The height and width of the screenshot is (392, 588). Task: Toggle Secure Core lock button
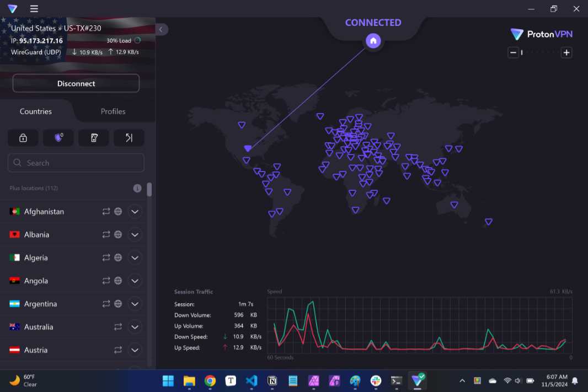tap(23, 138)
